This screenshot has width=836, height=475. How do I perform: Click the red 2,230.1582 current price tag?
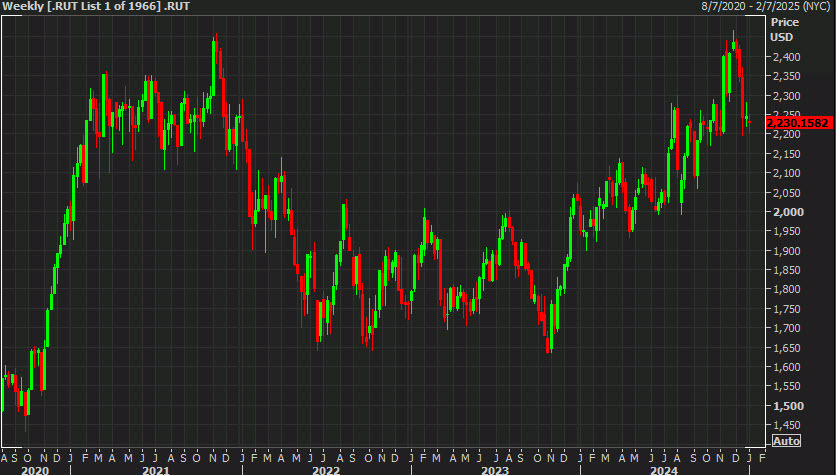(798, 123)
